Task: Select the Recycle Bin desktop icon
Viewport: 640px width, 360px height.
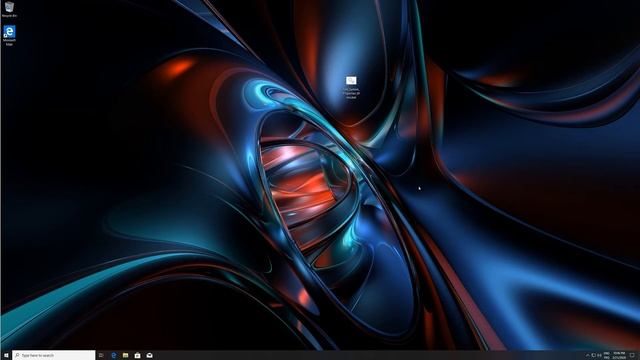Action: click(9, 9)
